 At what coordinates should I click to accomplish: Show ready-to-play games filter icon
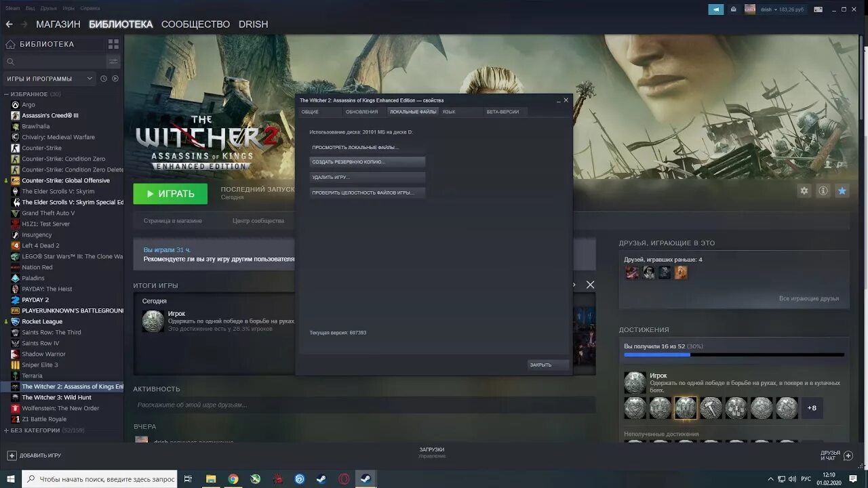(x=115, y=79)
